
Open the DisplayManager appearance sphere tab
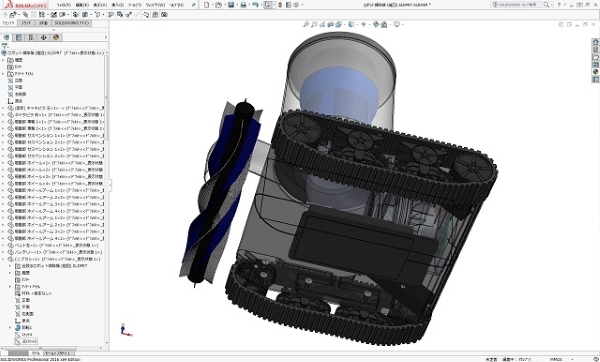click(x=56, y=37)
